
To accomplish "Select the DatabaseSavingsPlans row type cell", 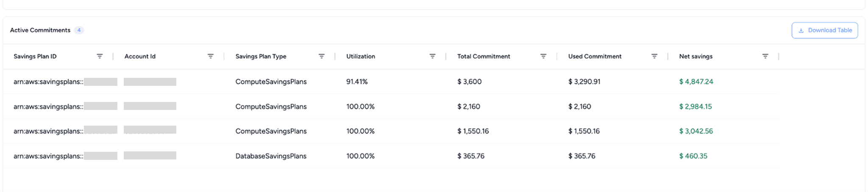I will [x=271, y=156].
